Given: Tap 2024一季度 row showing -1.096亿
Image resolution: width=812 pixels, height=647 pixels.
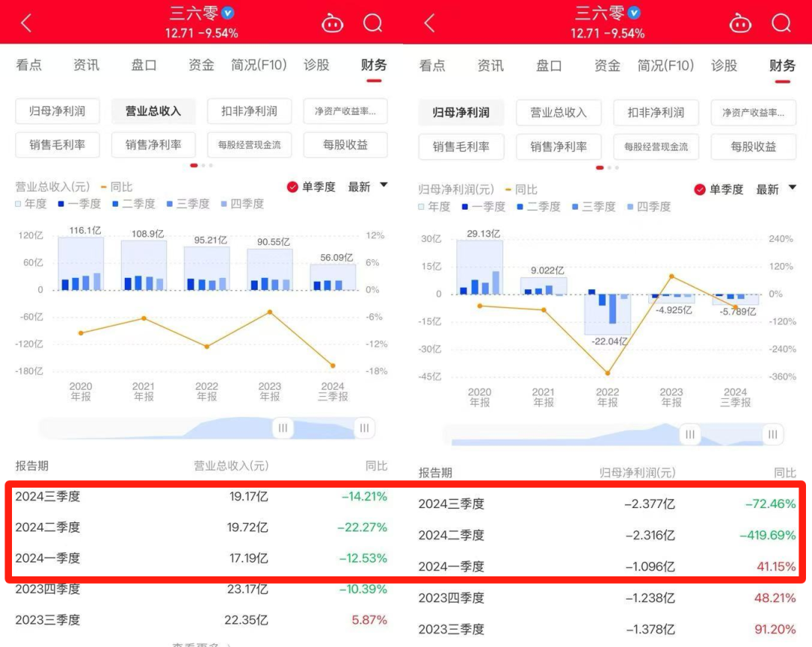Looking at the screenshot, I should tap(607, 567).
